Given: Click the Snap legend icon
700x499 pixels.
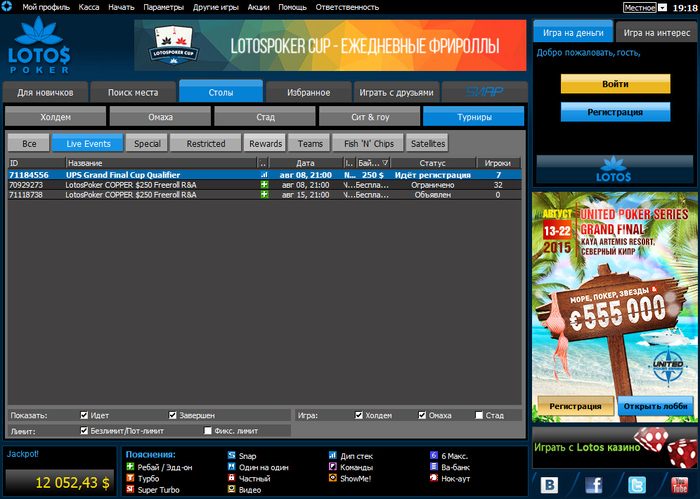Looking at the screenshot, I should 231,455.
